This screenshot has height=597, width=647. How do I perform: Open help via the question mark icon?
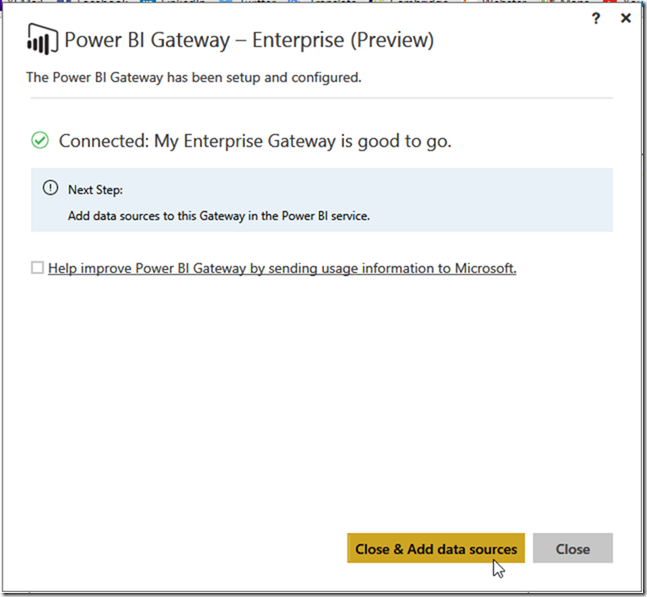pos(596,18)
